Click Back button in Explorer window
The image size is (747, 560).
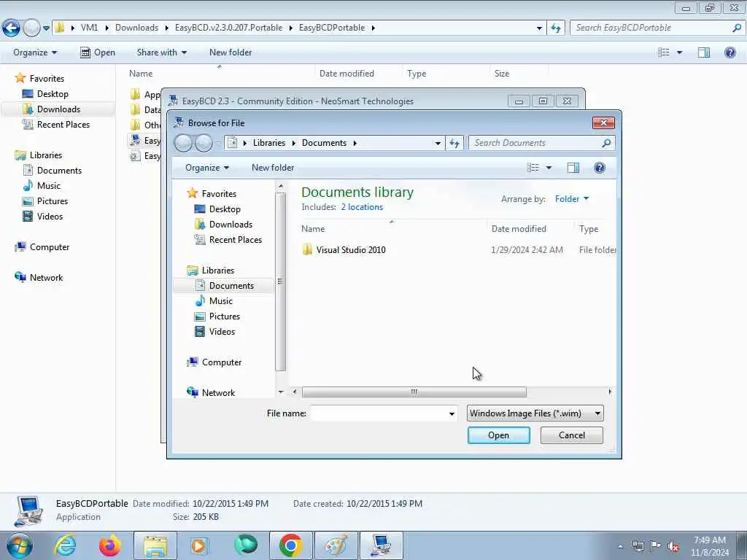pos(12,28)
